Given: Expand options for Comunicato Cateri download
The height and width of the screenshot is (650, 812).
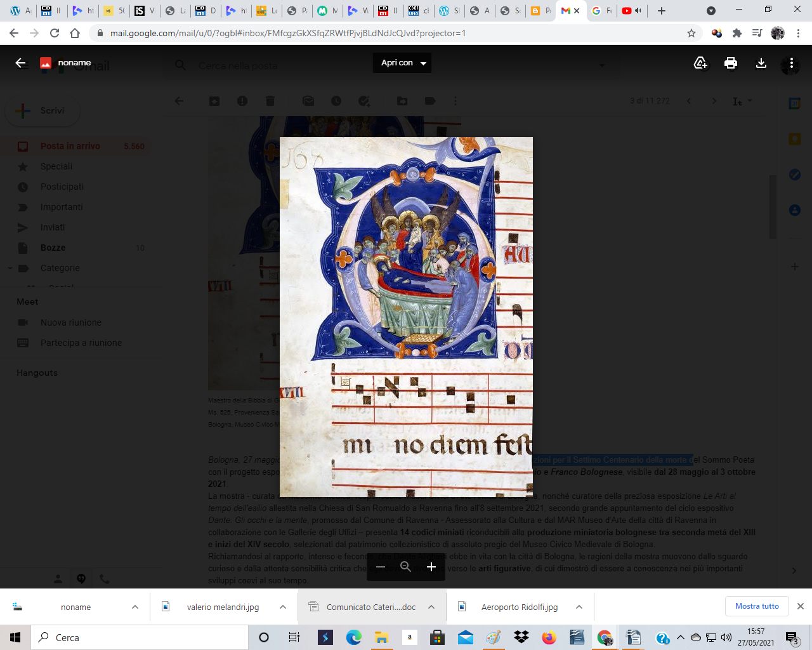Looking at the screenshot, I should click(x=431, y=607).
